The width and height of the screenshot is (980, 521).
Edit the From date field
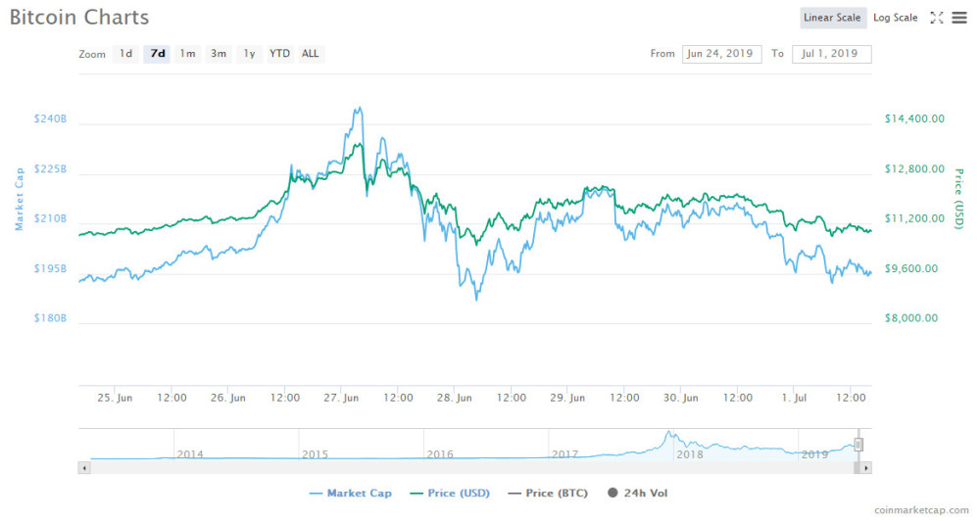click(722, 54)
